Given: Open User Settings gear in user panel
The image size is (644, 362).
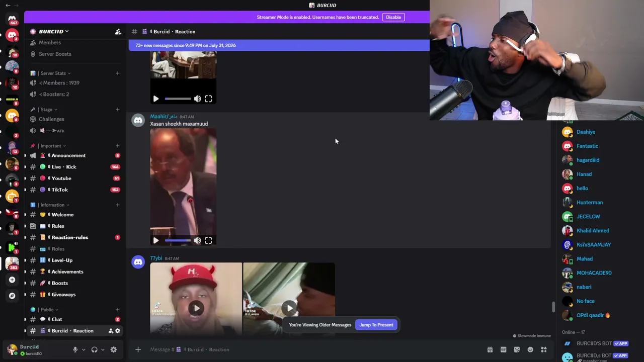Looking at the screenshot, I should 114,349.
